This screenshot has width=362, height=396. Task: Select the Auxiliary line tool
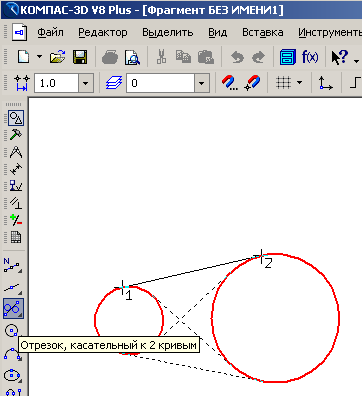point(13,288)
